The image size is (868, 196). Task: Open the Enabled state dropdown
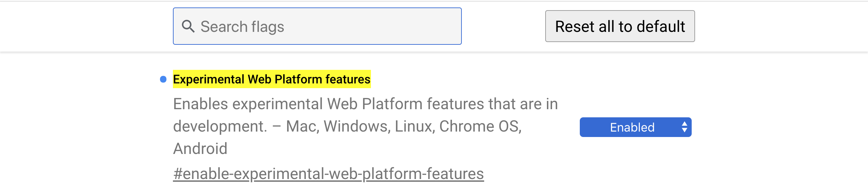pyautogui.click(x=635, y=127)
